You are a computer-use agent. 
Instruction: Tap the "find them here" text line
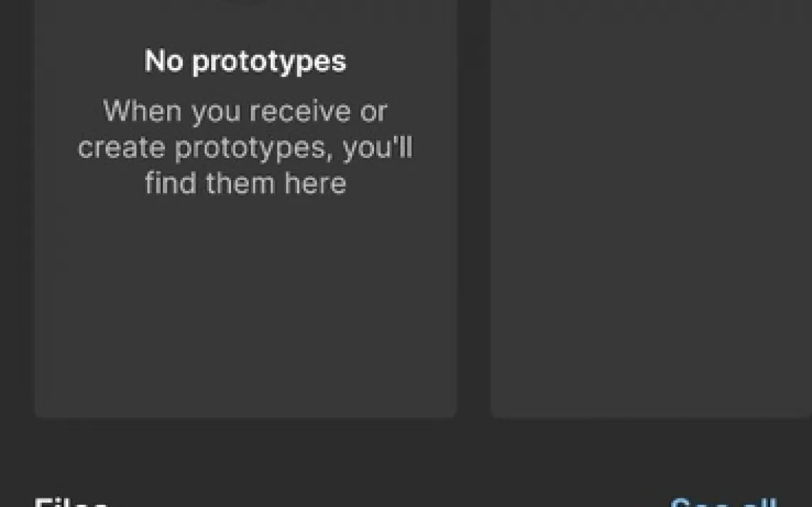[245, 184]
